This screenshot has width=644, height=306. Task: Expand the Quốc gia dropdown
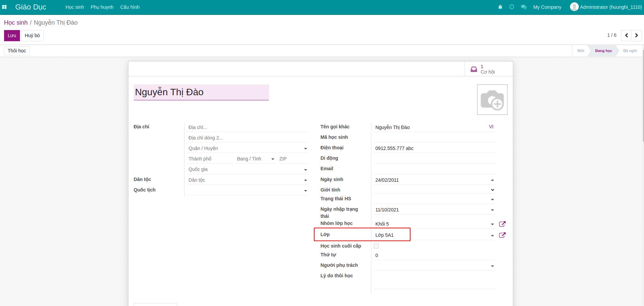[247, 170]
